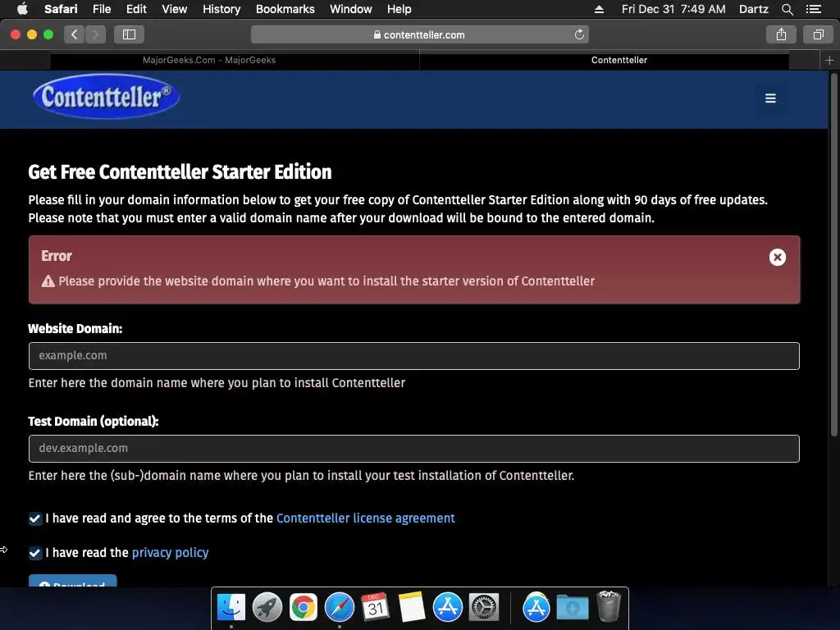
Task: Open the Trash from the Dock
Action: pos(608,606)
